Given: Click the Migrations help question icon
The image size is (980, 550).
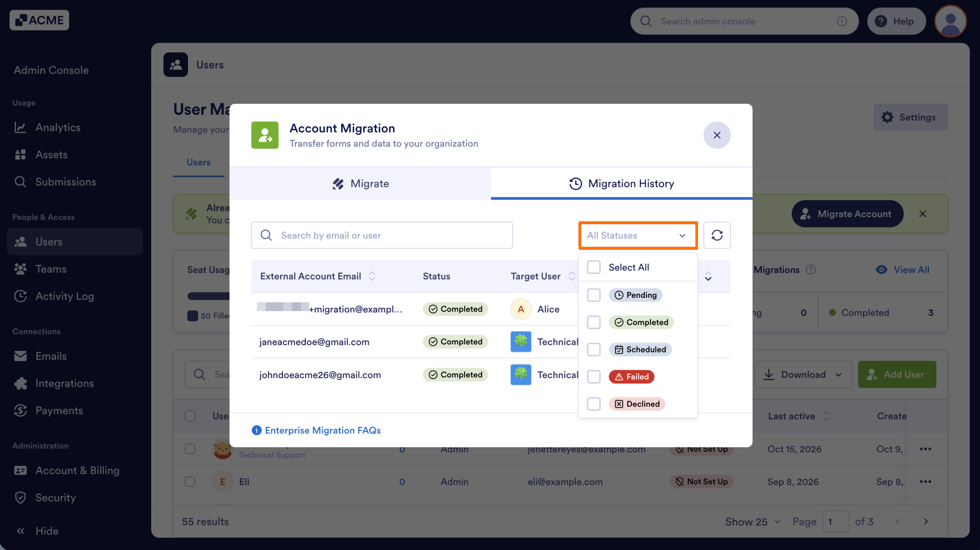Looking at the screenshot, I should pos(810,270).
